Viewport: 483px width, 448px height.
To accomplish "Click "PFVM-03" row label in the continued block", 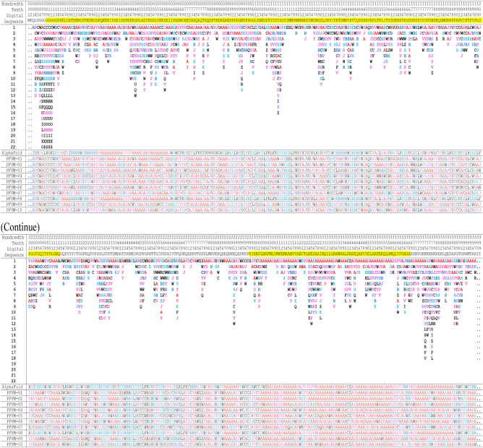I will click(14, 404).
